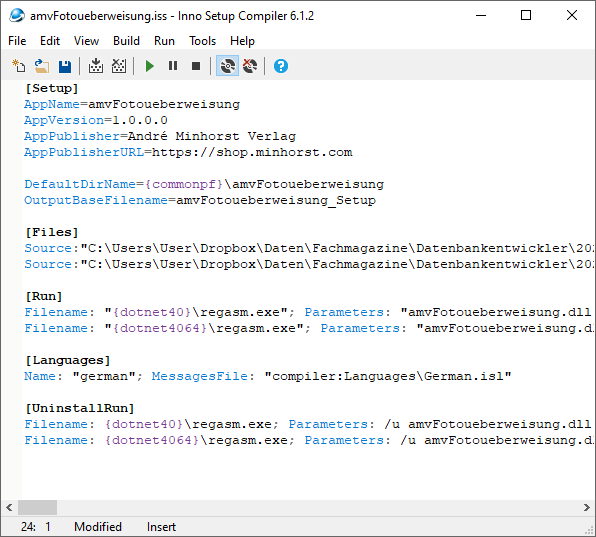Viewport: 596px width, 537px height.
Task: Maximize the Inno Setup Compiler window
Action: pyautogui.click(x=526, y=16)
